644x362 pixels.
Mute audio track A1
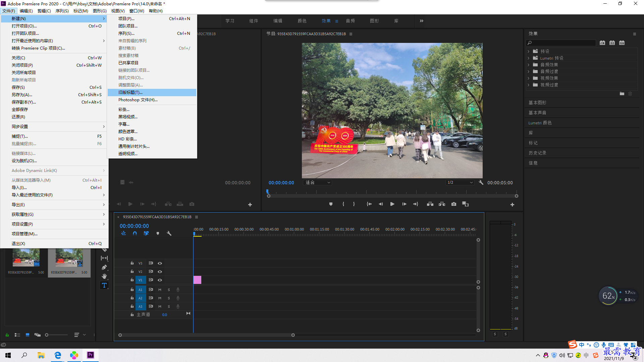click(160, 290)
